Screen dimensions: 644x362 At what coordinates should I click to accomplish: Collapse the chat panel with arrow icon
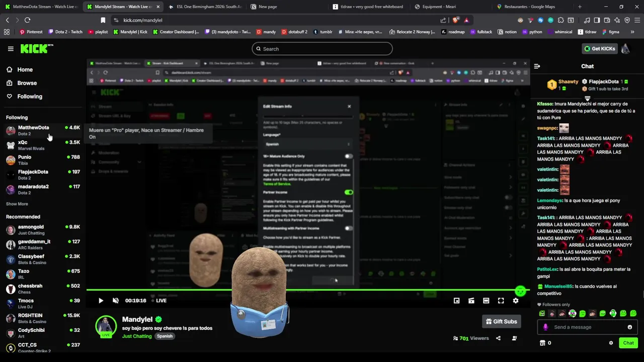[x=537, y=66]
